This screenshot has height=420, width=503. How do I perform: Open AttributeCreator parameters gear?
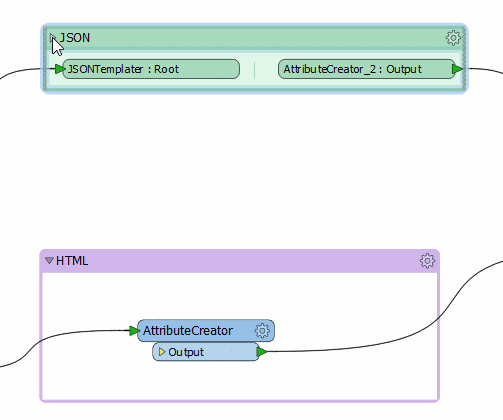coord(262,331)
